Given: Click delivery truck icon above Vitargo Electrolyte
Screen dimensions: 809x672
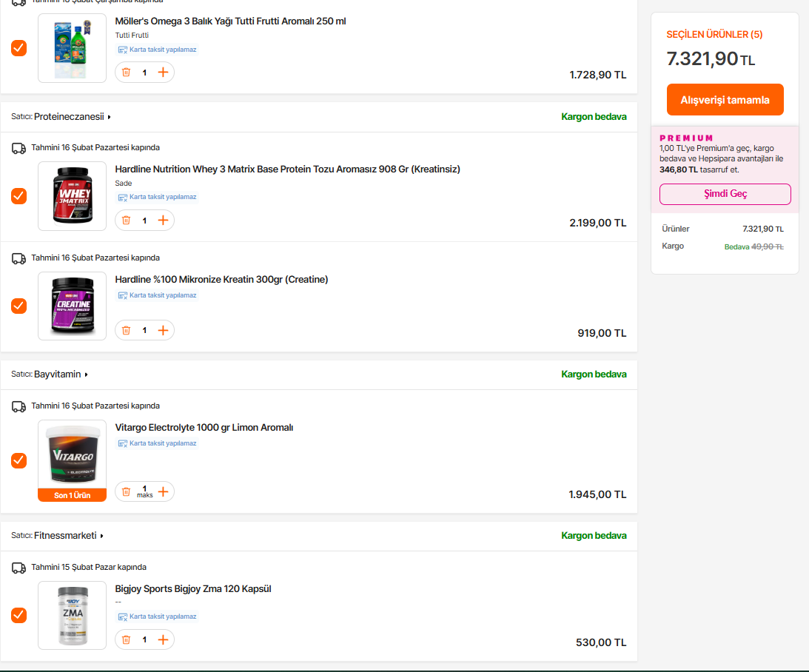Looking at the screenshot, I should point(19,407).
